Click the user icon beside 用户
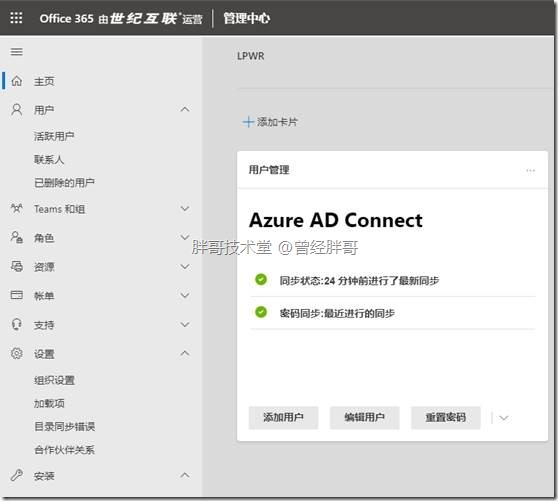558x501 pixels. coord(17,110)
